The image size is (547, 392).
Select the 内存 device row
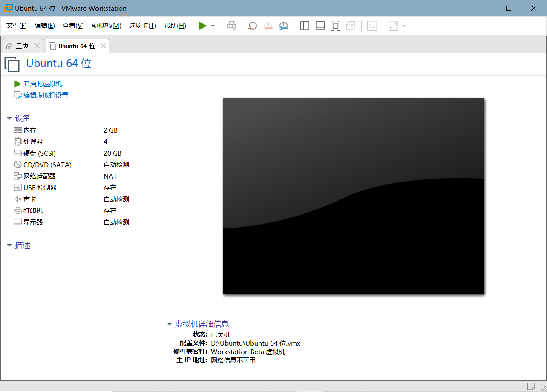(84, 130)
